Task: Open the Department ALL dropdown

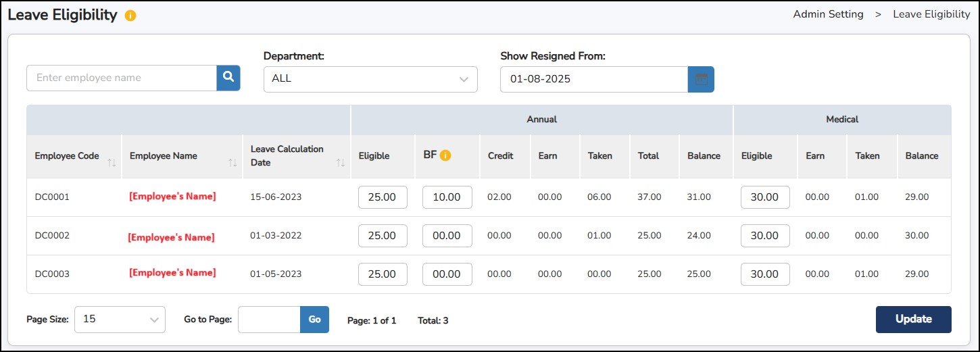Action: coord(370,79)
